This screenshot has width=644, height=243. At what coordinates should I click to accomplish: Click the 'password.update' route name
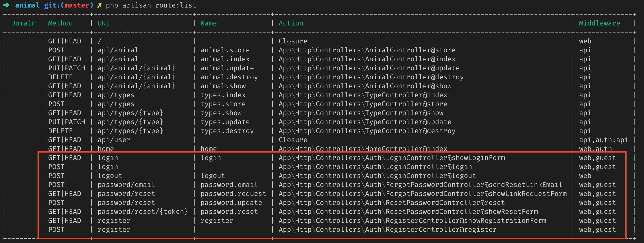pos(231,203)
